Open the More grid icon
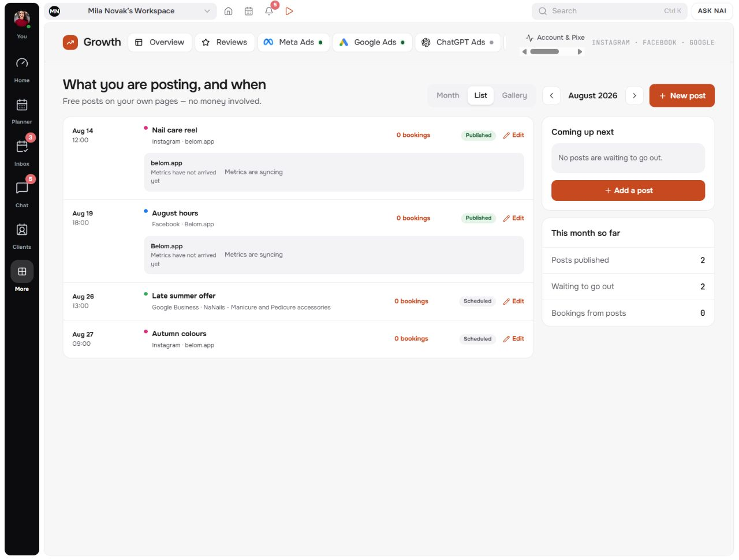 point(22,271)
